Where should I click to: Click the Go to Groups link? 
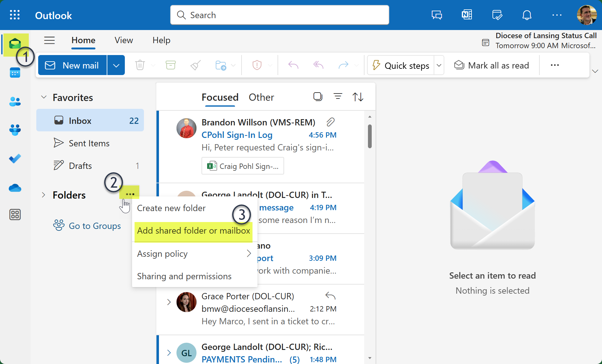pyautogui.click(x=94, y=226)
